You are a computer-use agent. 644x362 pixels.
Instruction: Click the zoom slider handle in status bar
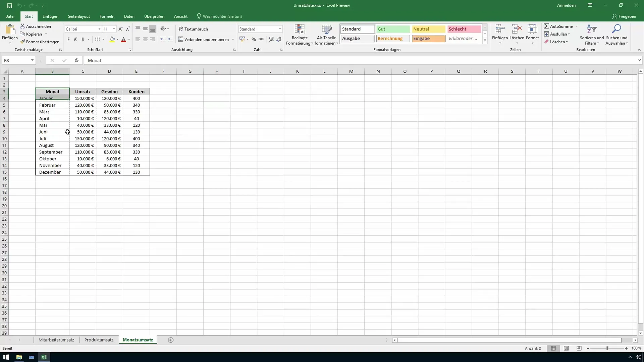pyautogui.click(x=607, y=349)
